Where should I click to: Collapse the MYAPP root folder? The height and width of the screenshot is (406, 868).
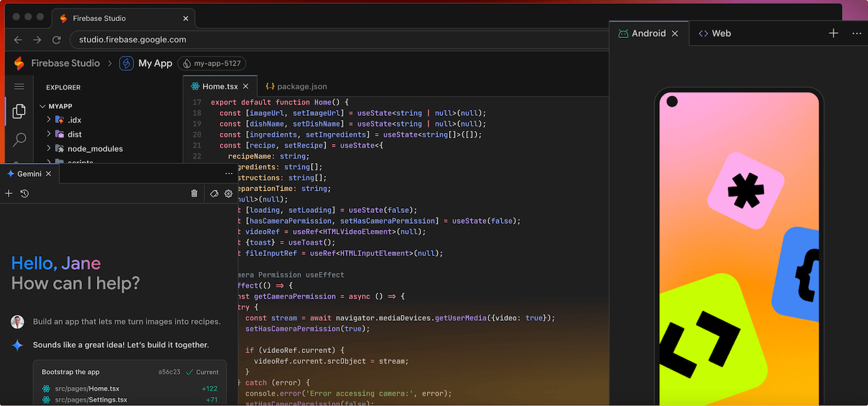point(43,106)
